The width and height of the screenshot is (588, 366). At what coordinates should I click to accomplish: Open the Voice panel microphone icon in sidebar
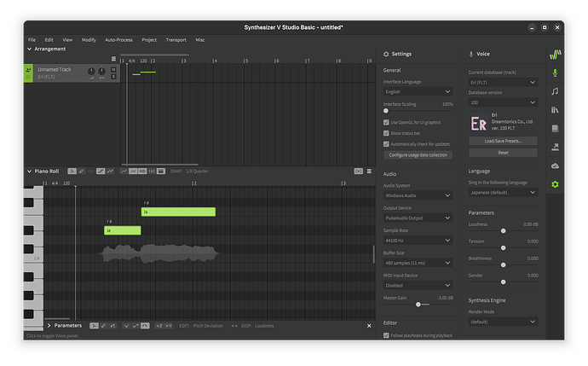pyautogui.click(x=555, y=73)
